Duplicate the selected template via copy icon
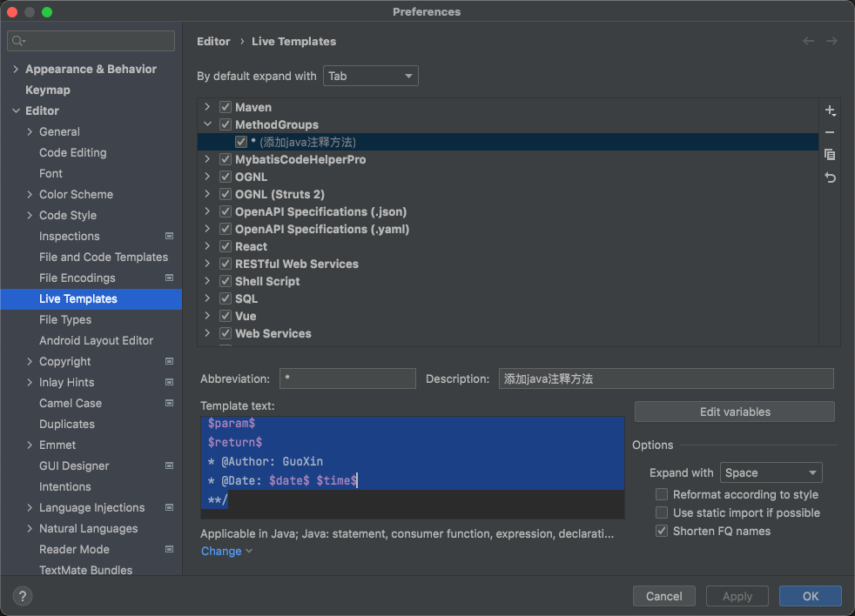The width and height of the screenshot is (855, 616). (830, 155)
